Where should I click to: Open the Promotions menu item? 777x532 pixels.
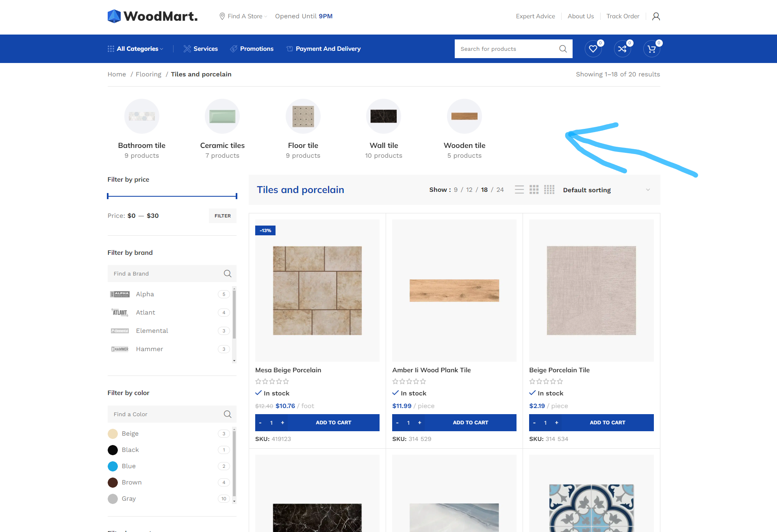coord(252,49)
